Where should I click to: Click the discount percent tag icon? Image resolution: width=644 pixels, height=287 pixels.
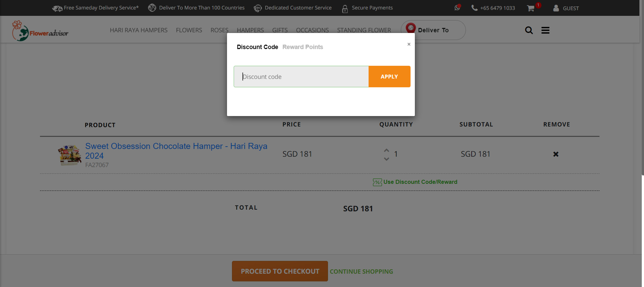[x=377, y=182]
